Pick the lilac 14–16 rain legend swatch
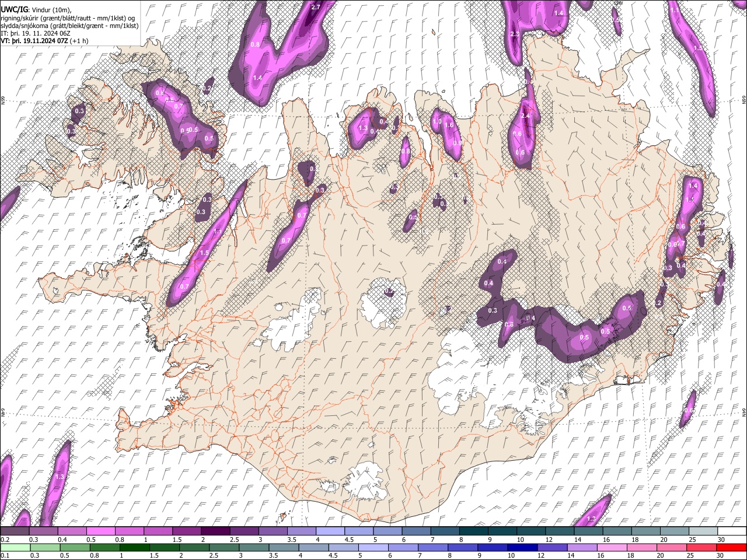This screenshot has height=560, width=747. click(582, 547)
